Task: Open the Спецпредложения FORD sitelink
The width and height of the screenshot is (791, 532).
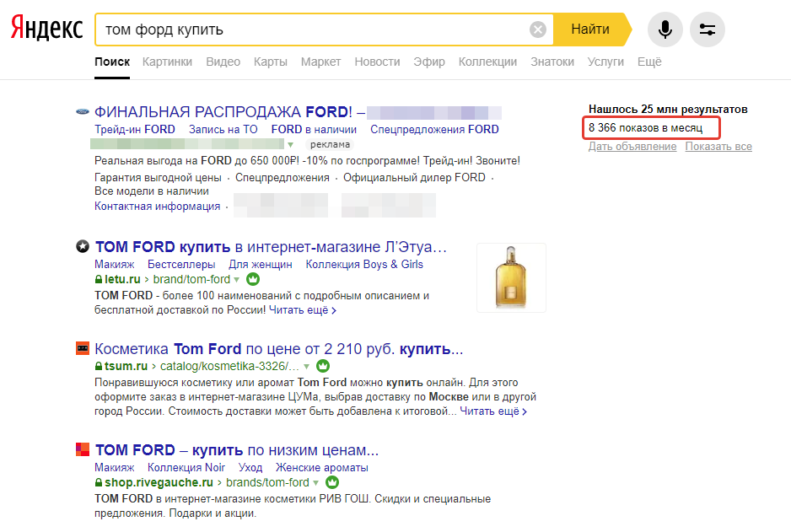Action: pyautogui.click(x=434, y=129)
